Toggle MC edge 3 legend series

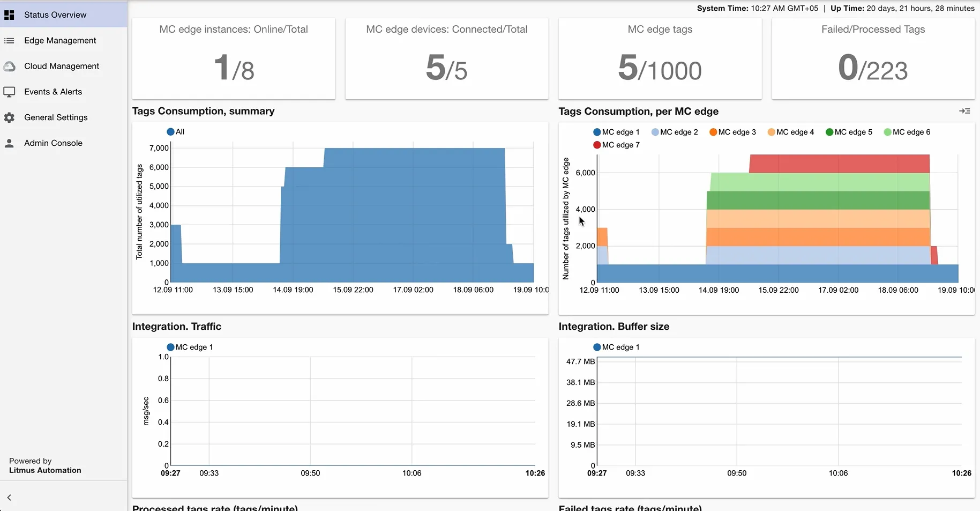[x=732, y=132]
